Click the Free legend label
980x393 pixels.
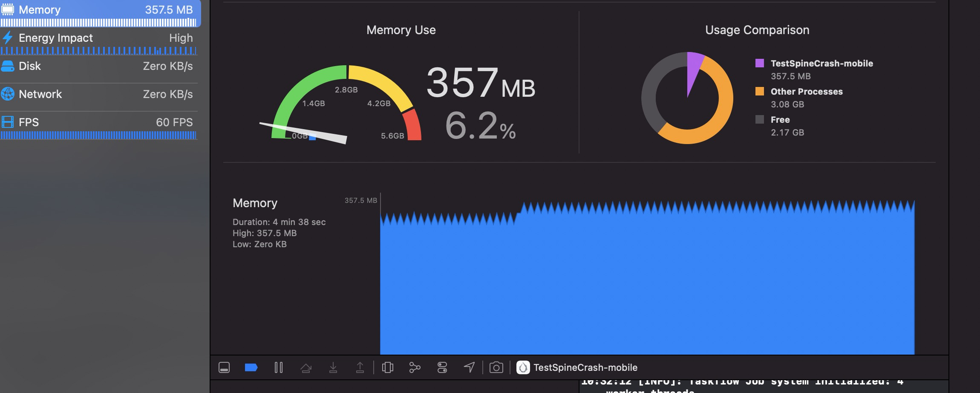(780, 120)
